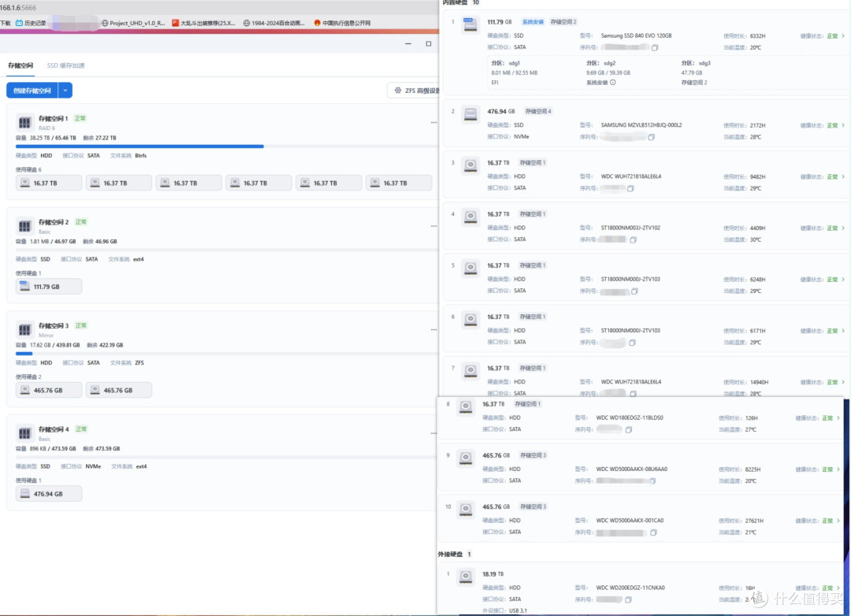Open more options menu for 存储空间 4
Image resolution: width=851 pixels, height=616 pixels.
tap(433, 434)
